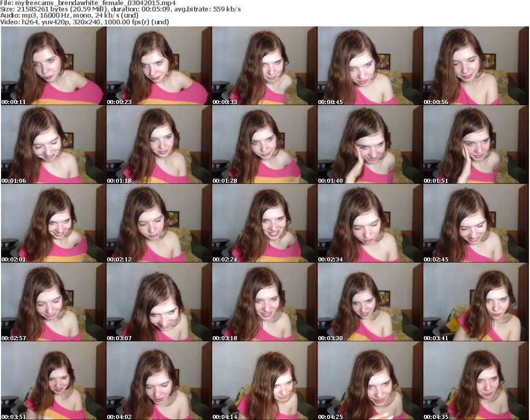
Task: Click the frame labeled 00:04:14
Action: pos(264,381)
